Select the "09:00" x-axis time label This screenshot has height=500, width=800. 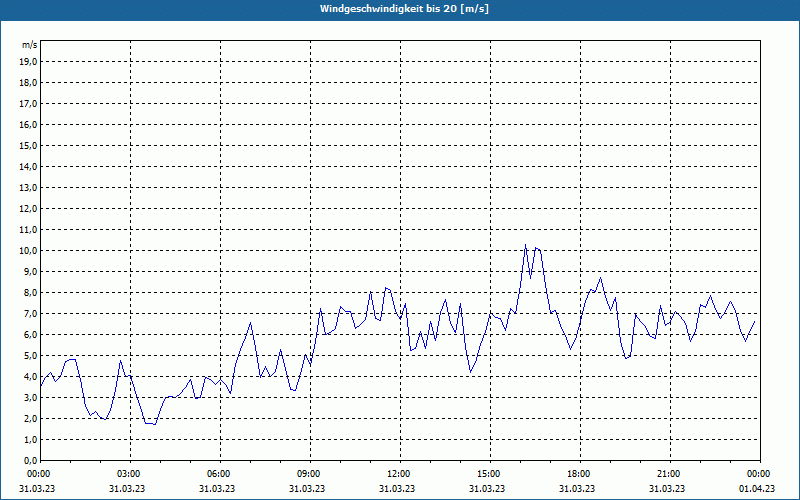point(310,474)
